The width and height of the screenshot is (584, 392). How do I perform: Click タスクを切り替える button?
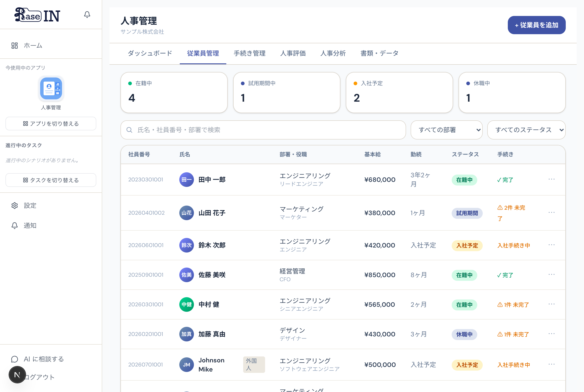51,180
